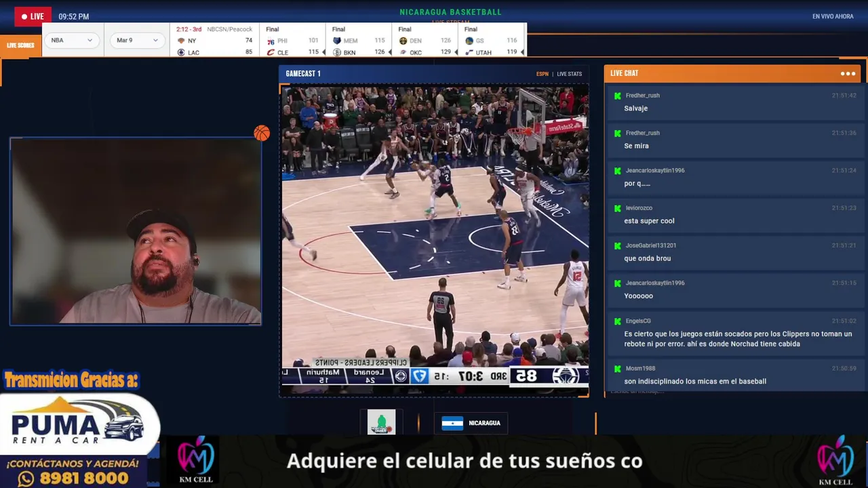The image size is (868, 488).
Task: Open the Live Chat three-dot menu
Action: click(848, 73)
